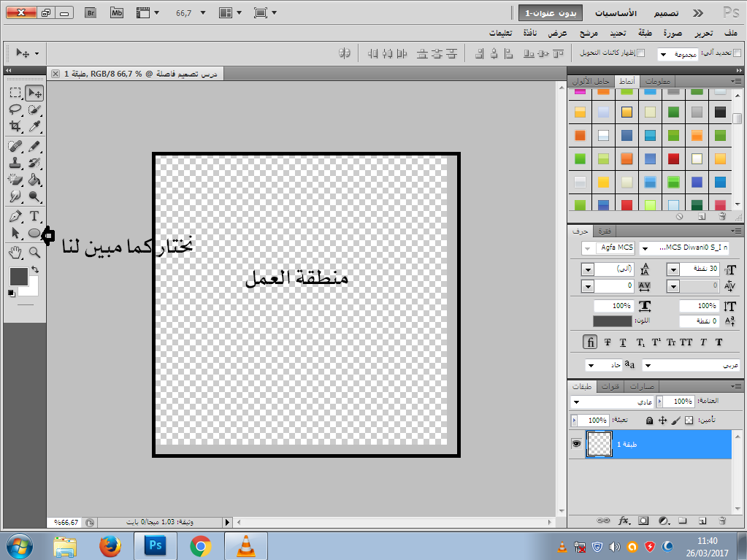747x560 pixels.
Task: Pick the Crop tool
Action: pos(15,126)
